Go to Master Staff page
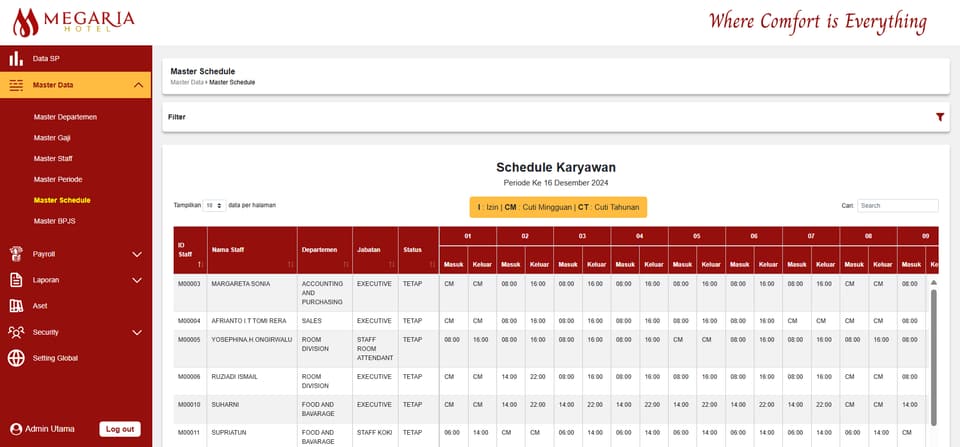 click(53, 159)
